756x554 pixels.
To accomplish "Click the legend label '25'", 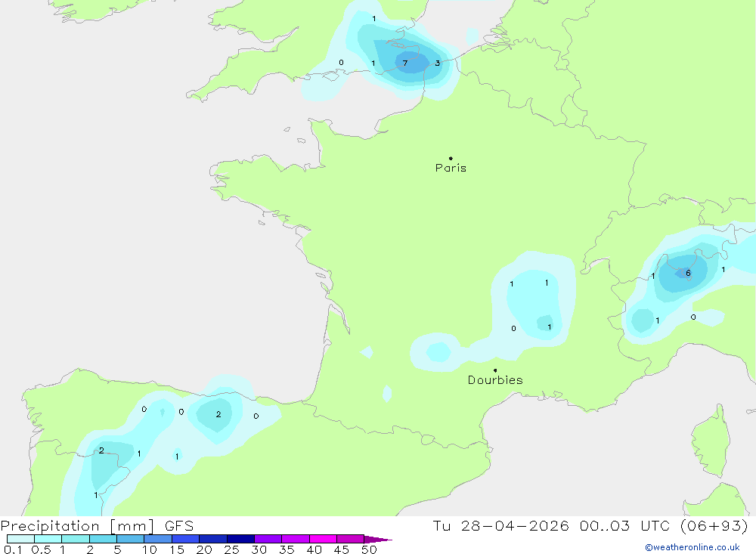I will tap(231, 549).
